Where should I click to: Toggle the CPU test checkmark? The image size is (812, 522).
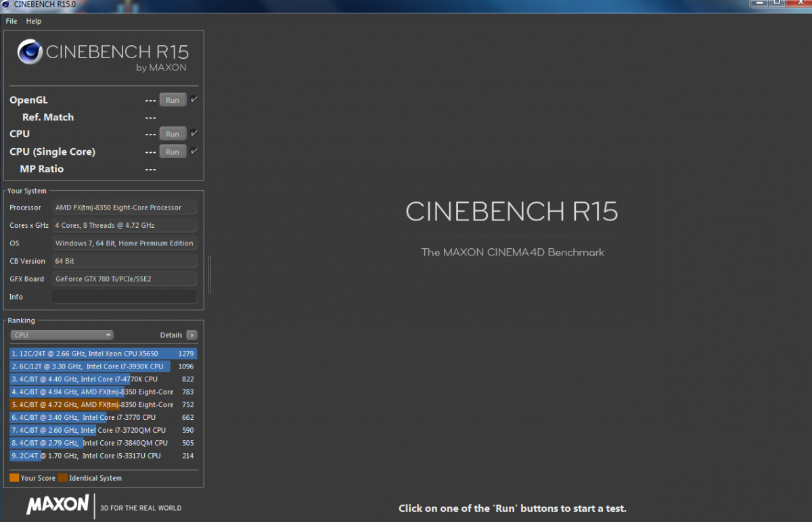[x=194, y=133]
